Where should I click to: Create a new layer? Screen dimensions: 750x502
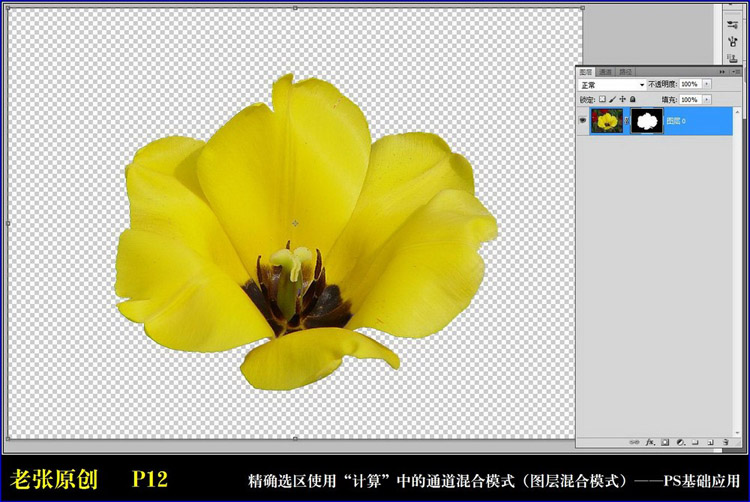709,441
